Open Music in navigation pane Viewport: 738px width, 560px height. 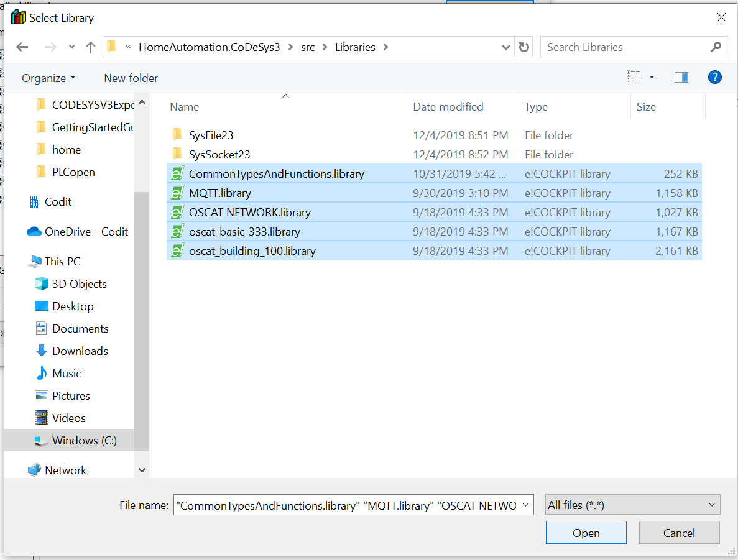tap(58, 373)
